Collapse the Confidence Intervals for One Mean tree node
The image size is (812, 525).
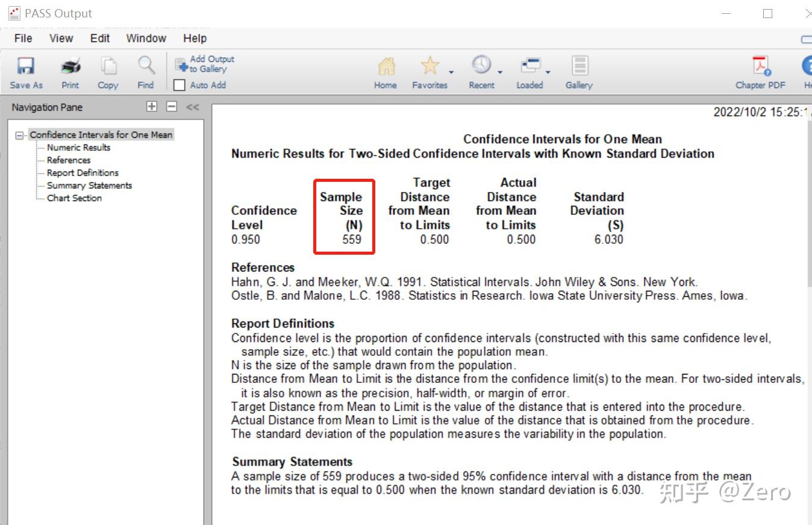20,135
